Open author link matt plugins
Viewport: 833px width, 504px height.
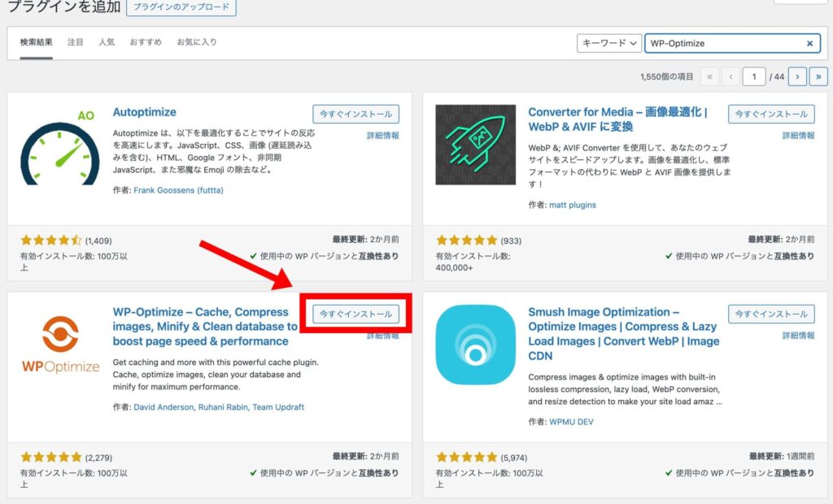point(573,205)
